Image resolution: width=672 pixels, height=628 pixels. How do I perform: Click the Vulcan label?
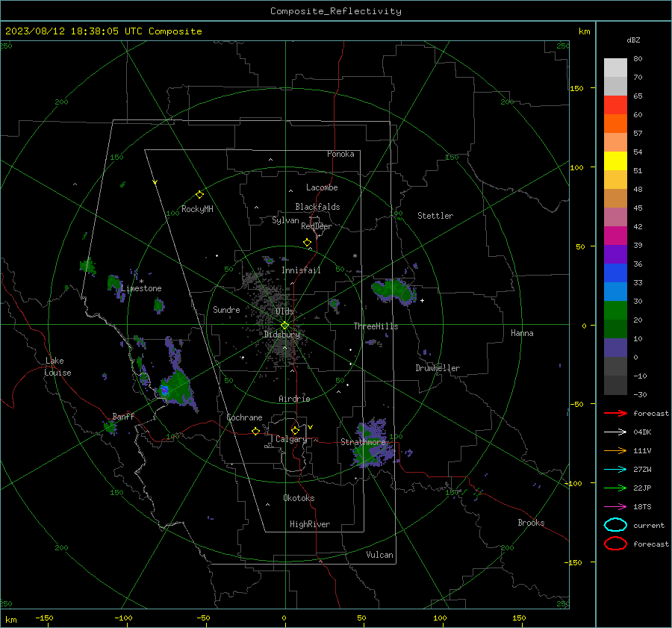click(380, 555)
